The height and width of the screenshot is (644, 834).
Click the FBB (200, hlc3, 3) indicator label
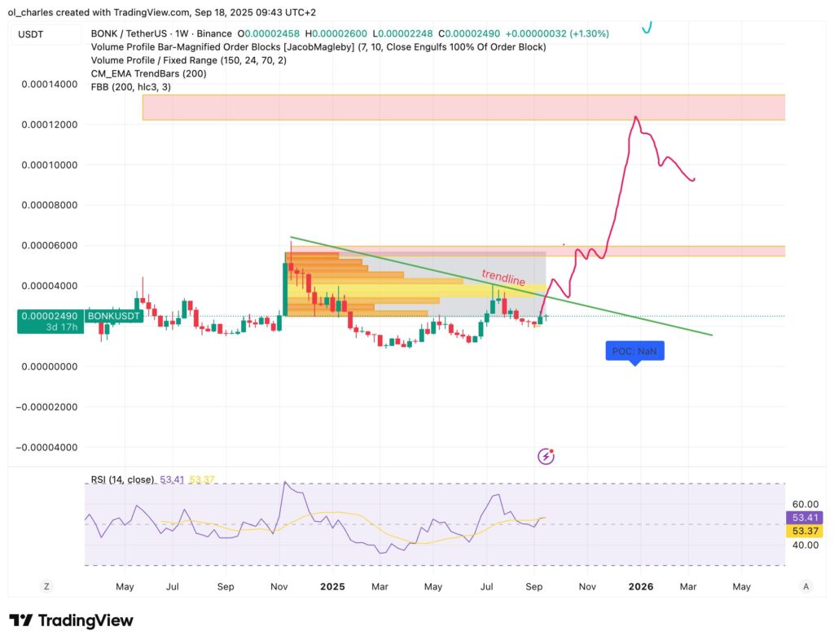131,86
